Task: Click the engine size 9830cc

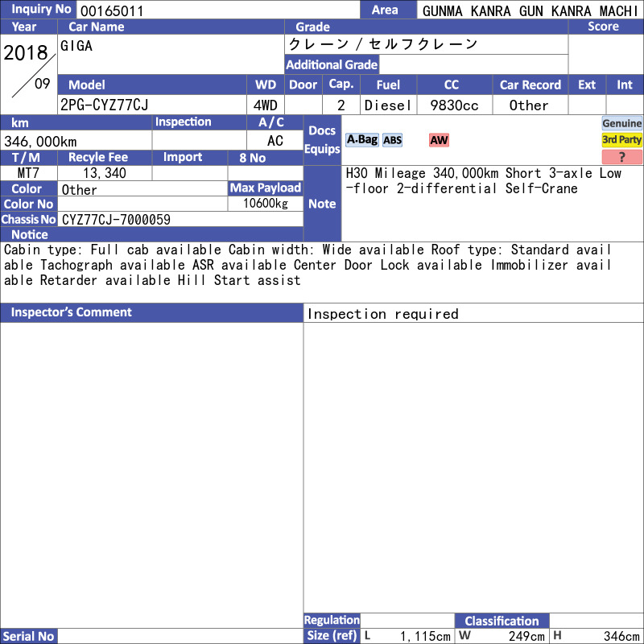Action: pos(454,105)
